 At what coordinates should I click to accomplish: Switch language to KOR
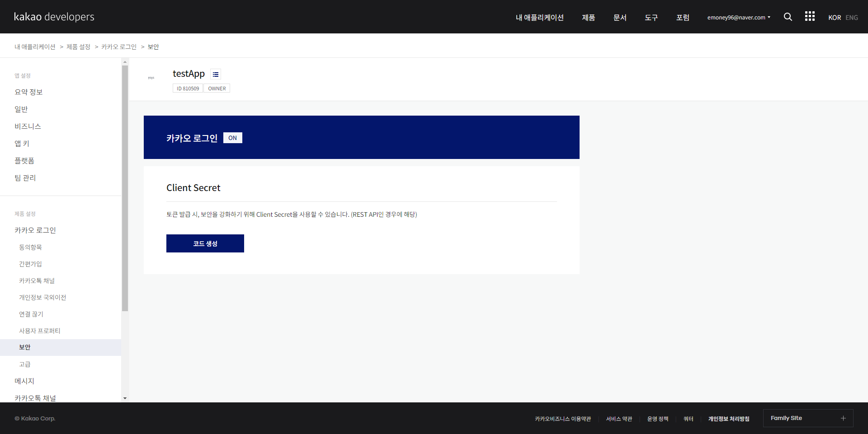pyautogui.click(x=835, y=18)
